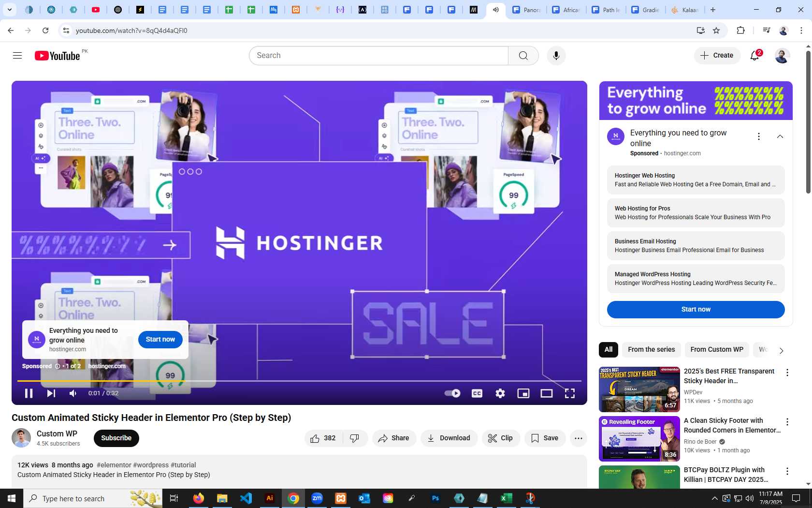Open more actions ellipsis under the video
The width and height of the screenshot is (812, 508).
pyautogui.click(x=579, y=438)
